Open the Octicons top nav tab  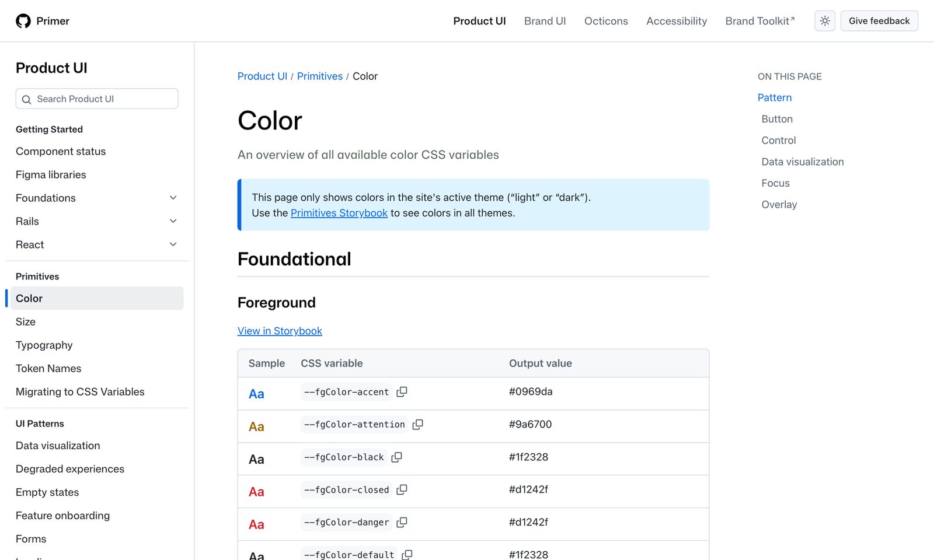(606, 21)
